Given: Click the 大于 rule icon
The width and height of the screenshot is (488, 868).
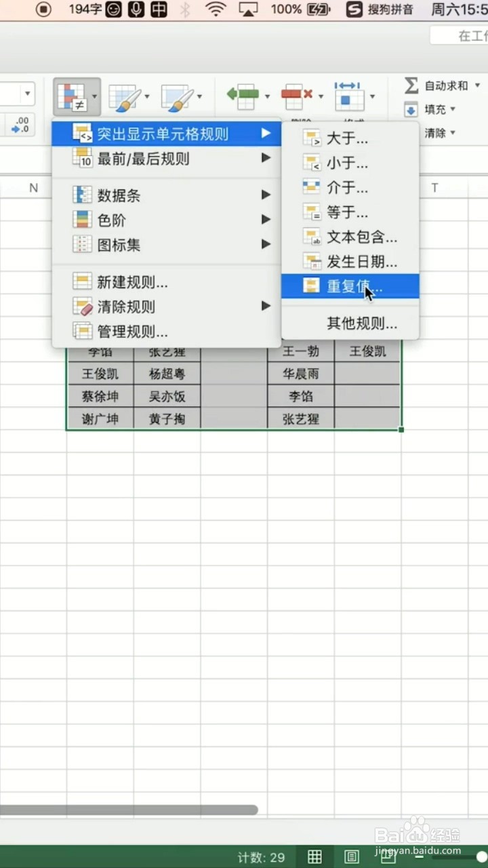Looking at the screenshot, I should (x=312, y=139).
